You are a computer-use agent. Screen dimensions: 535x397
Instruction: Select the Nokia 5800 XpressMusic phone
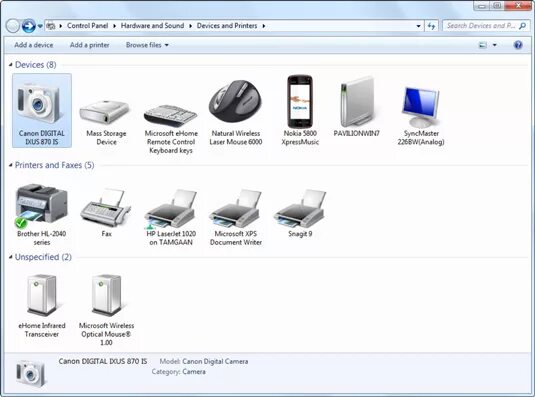tap(300, 111)
